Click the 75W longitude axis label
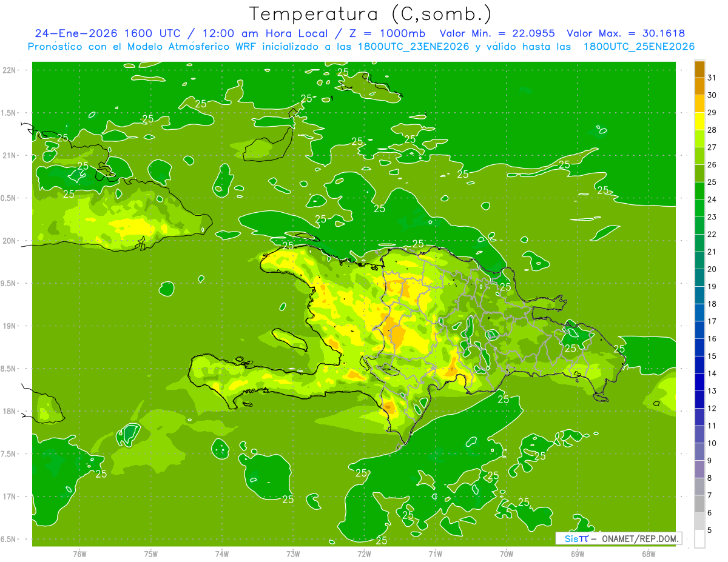728x562 pixels. 150,554
